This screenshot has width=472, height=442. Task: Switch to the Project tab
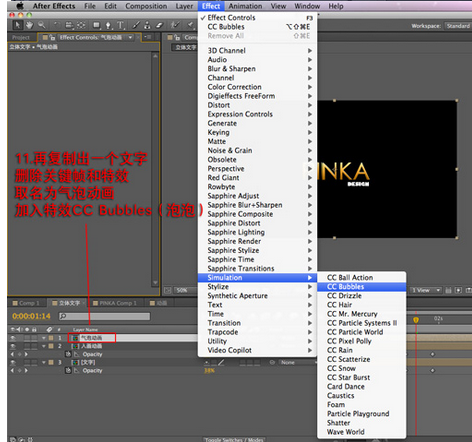click(x=21, y=37)
